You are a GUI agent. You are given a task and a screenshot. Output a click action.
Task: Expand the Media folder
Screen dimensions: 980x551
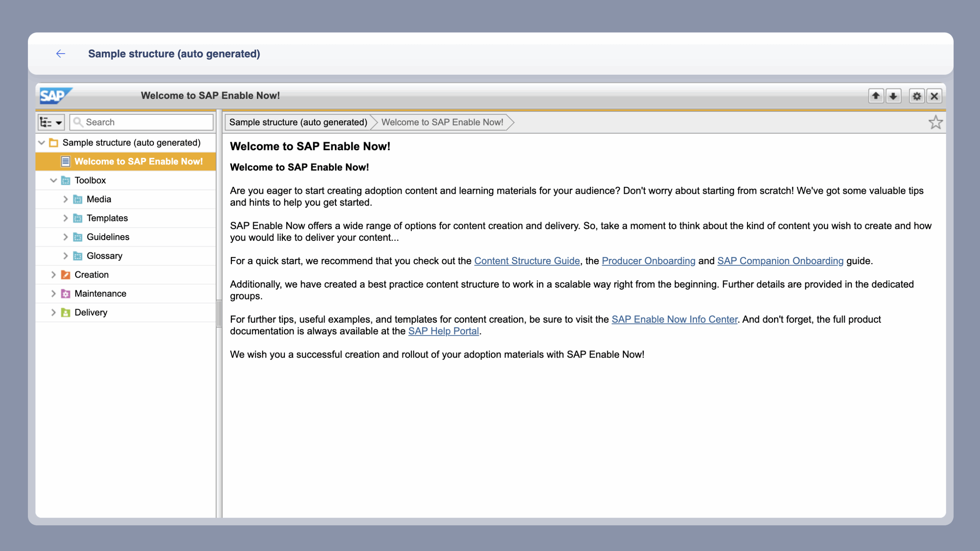coord(65,199)
